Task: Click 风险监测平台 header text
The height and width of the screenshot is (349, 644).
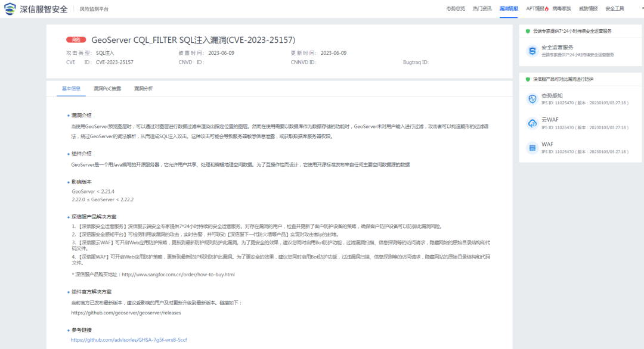Action: click(x=94, y=9)
